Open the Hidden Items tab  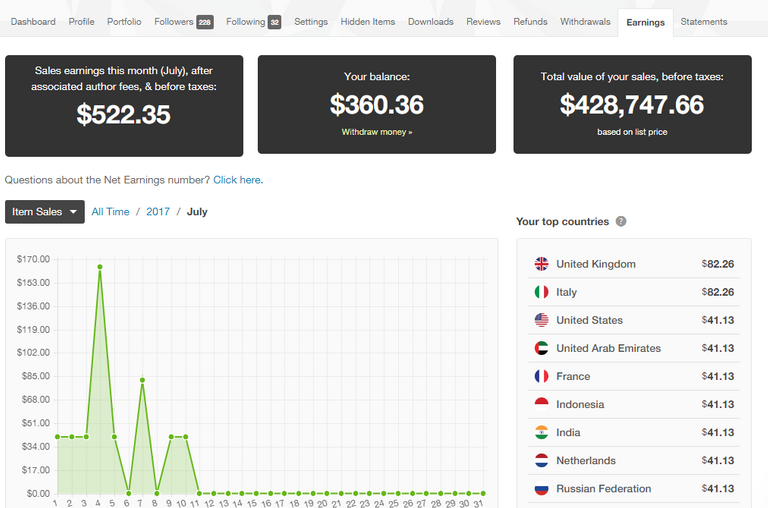coord(367,22)
